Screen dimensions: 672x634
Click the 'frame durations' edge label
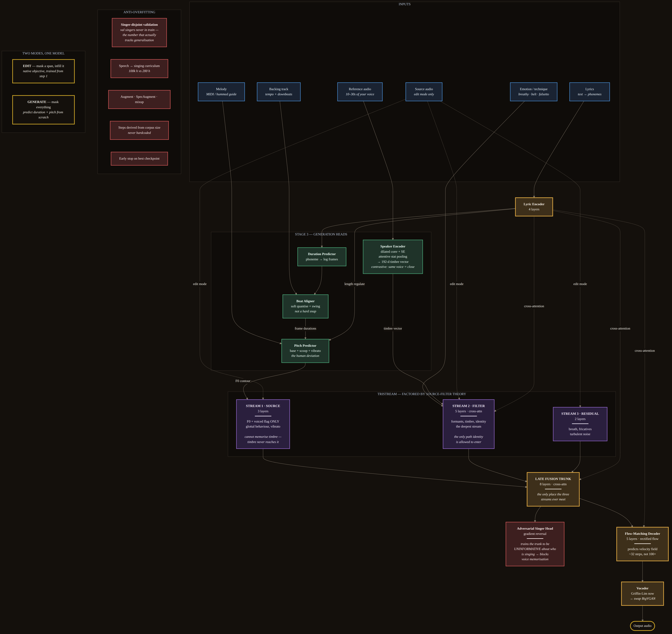pyautogui.click(x=306, y=328)
